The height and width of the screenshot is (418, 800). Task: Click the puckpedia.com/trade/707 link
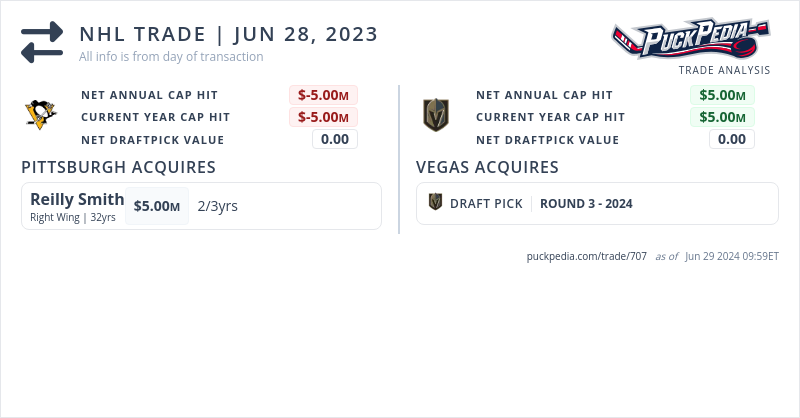586,256
